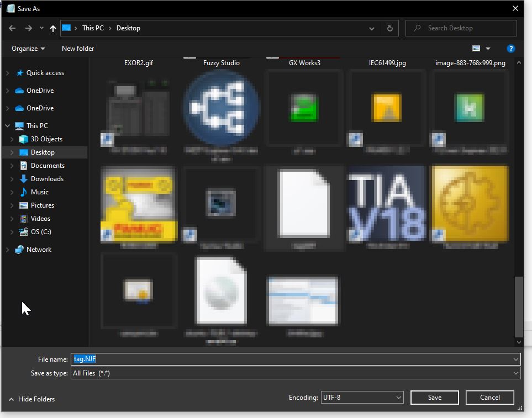Create a New folder
Screen dimensions: 532x418
click(78, 49)
